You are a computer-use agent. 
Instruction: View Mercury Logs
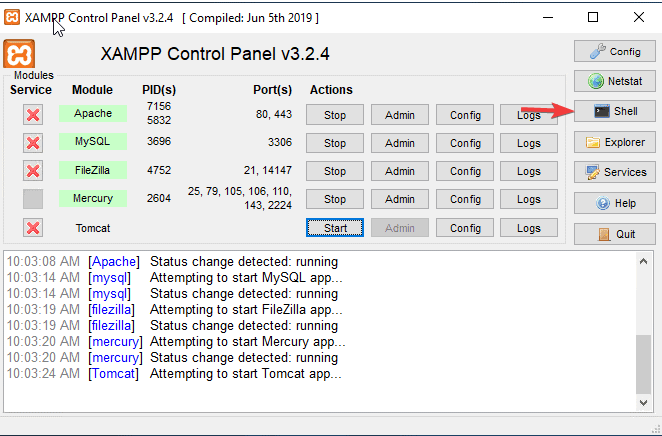click(529, 199)
